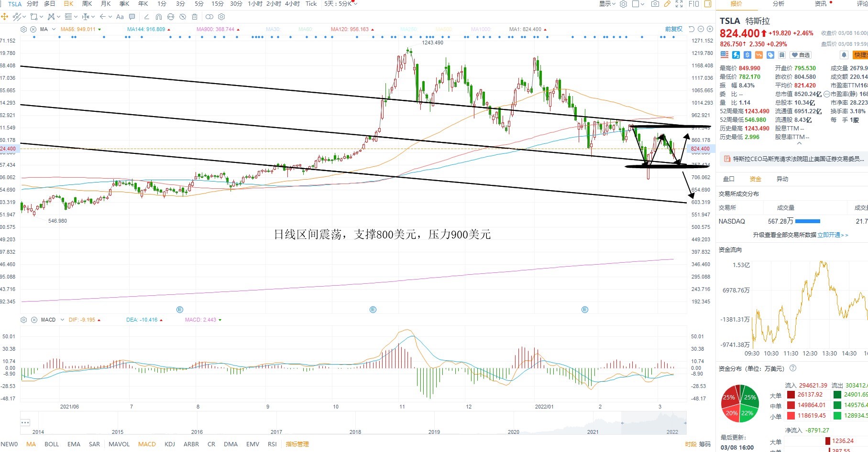This screenshot has width=868, height=452.
Task: Open 指标管理 indicator management
Action: (297, 444)
